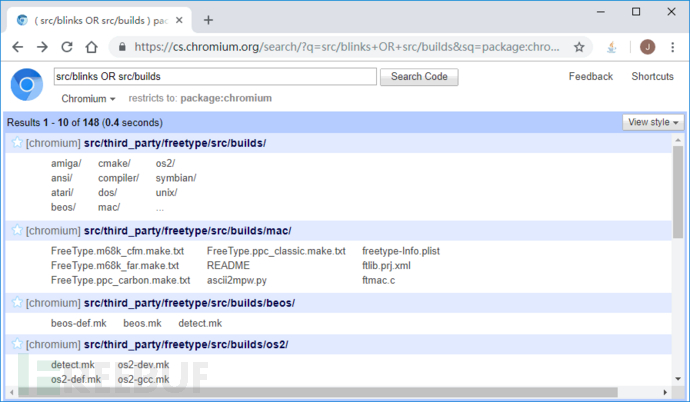Open the dos/ folder
This screenshot has height=402, width=690.
pyautogui.click(x=107, y=193)
